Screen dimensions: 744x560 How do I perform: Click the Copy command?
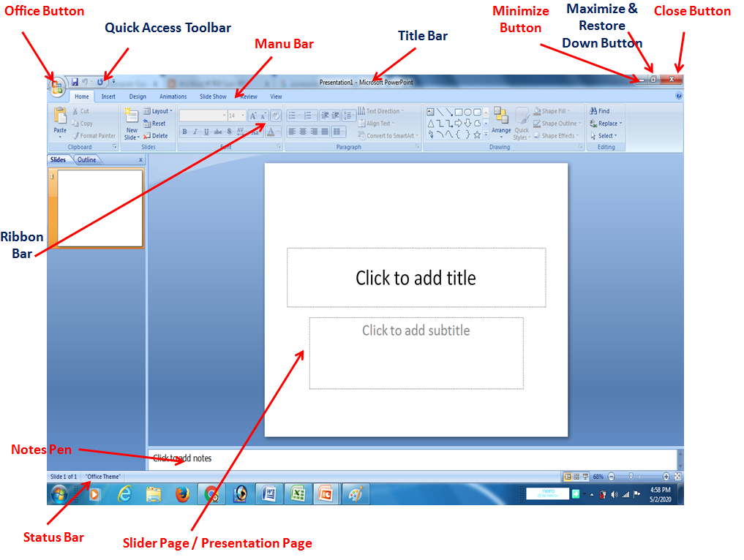tap(82, 124)
